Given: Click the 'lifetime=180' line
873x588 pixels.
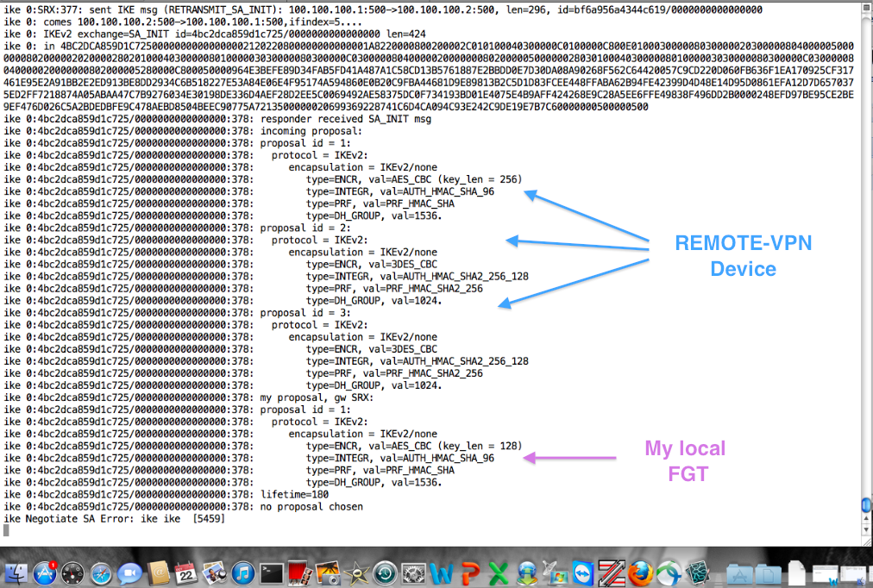Looking at the screenshot, I should (294, 495).
